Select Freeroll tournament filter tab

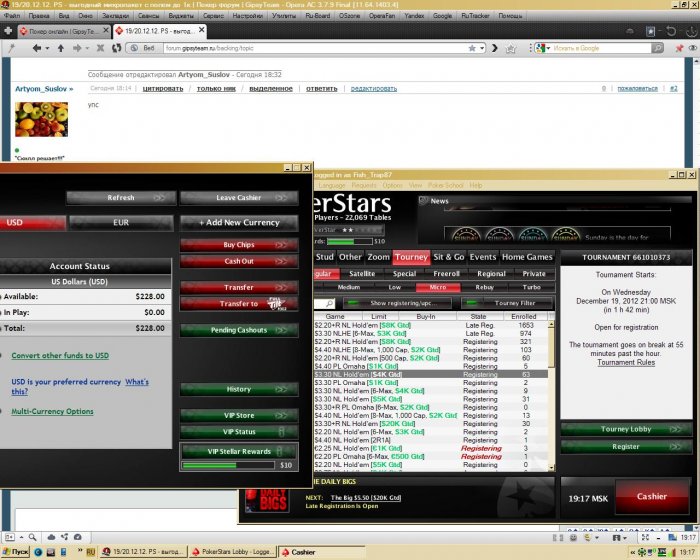pos(446,274)
